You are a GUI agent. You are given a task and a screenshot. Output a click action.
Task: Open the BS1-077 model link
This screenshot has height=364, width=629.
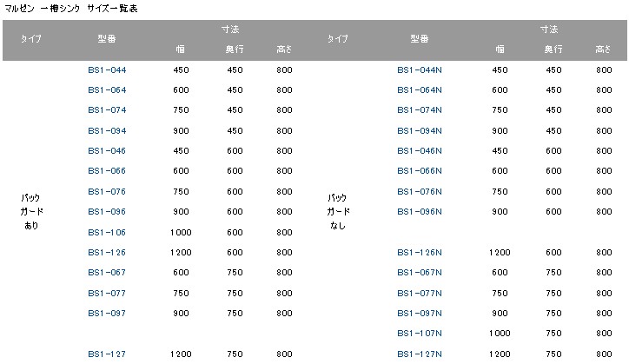coord(107,294)
